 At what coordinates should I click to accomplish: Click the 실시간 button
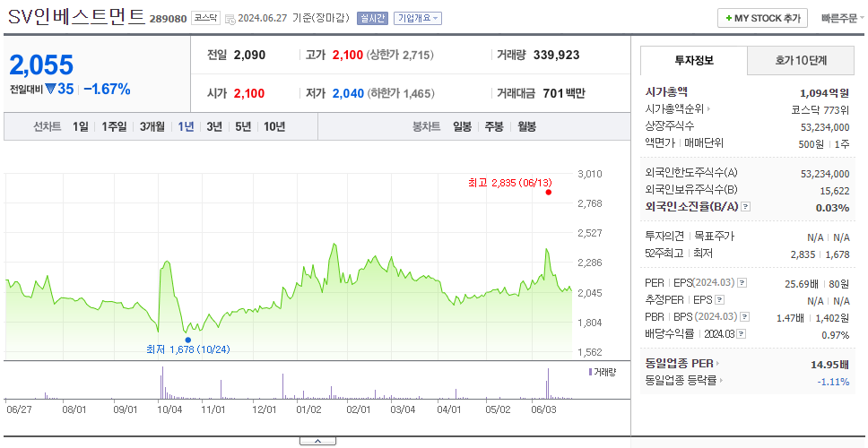pos(372,18)
